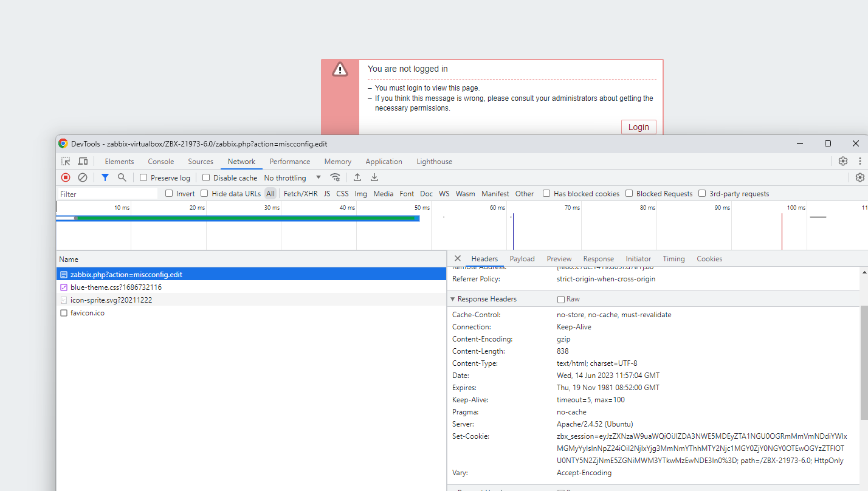Open DevTools settings gear in tab bar
The height and width of the screenshot is (491, 868).
843,161
